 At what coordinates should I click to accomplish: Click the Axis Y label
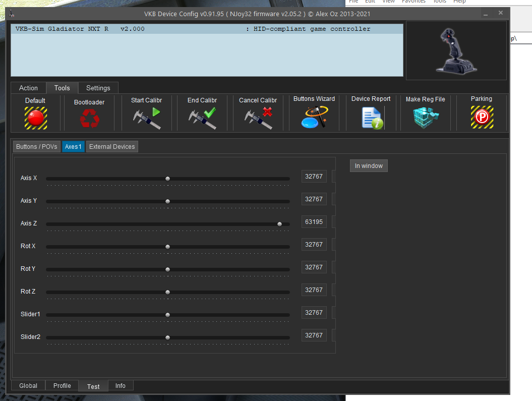click(x=29, y=201)
